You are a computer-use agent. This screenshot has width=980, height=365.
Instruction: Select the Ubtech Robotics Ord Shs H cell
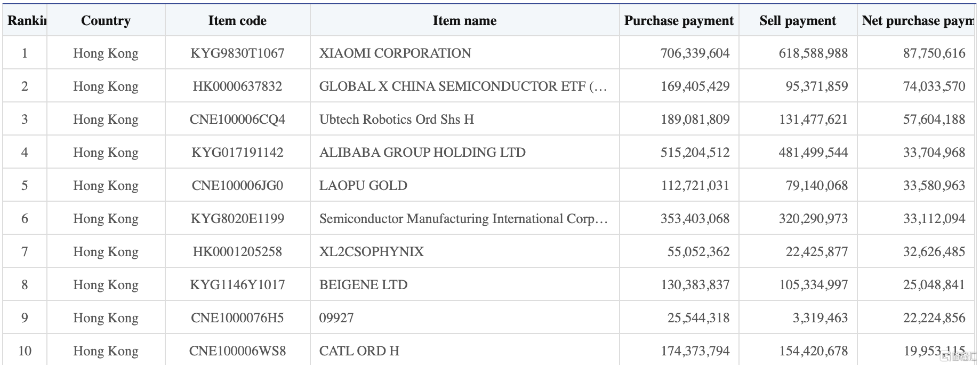[396, 120]
